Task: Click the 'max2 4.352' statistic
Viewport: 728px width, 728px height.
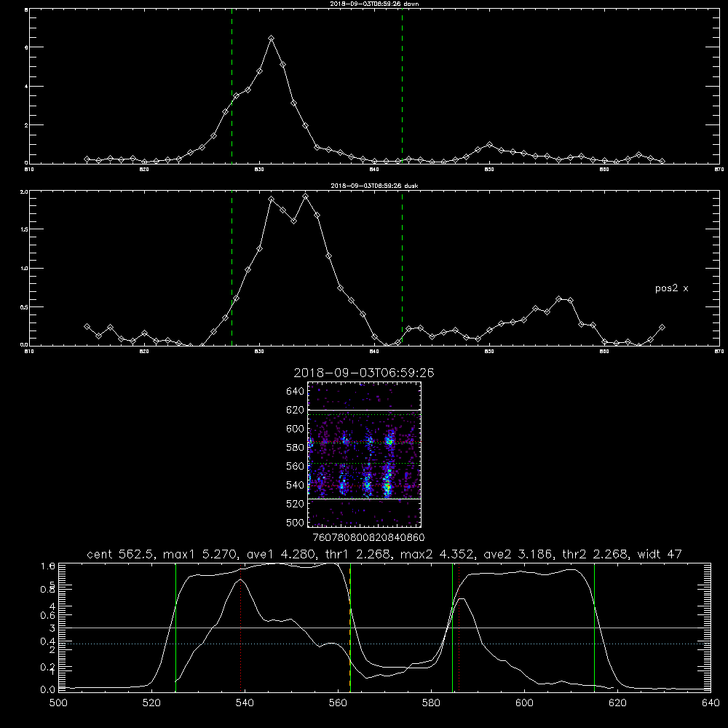Action: [x=437, y=554]
